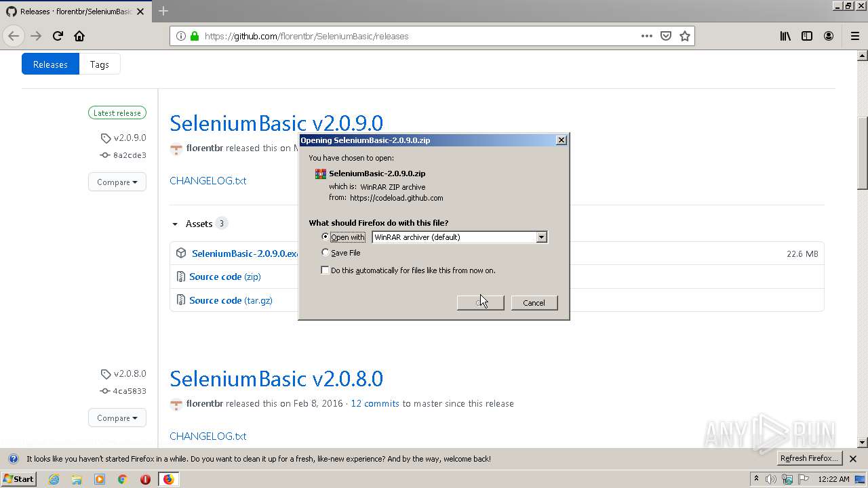Open CHANGELOG.txt link under v2.0.8.0
The width and height of the screenshot is (868, 488).
208,436
